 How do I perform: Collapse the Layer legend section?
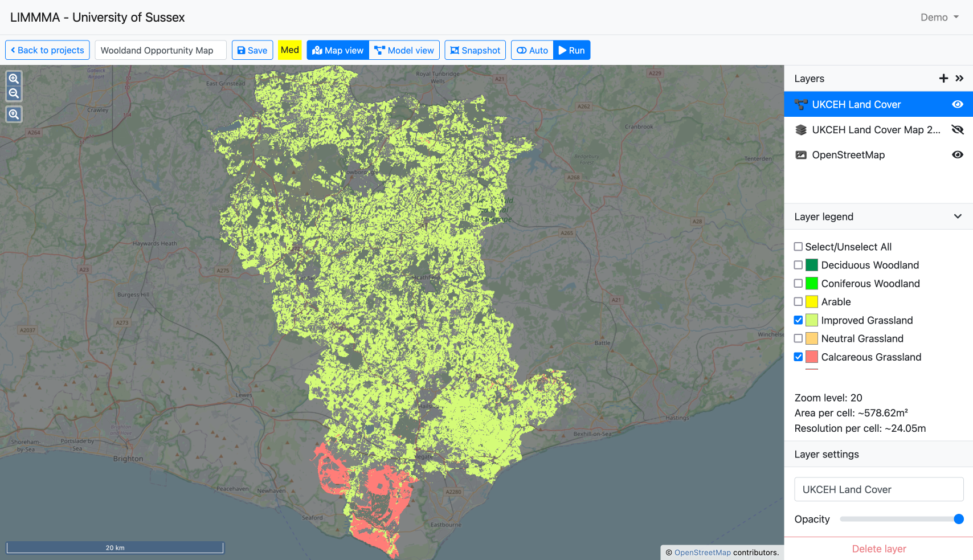958,216
